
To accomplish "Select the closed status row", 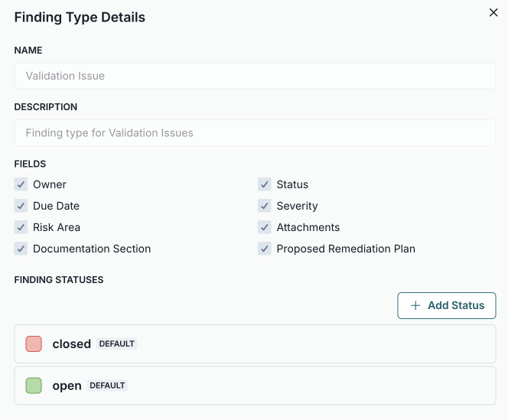I will 306,343.
